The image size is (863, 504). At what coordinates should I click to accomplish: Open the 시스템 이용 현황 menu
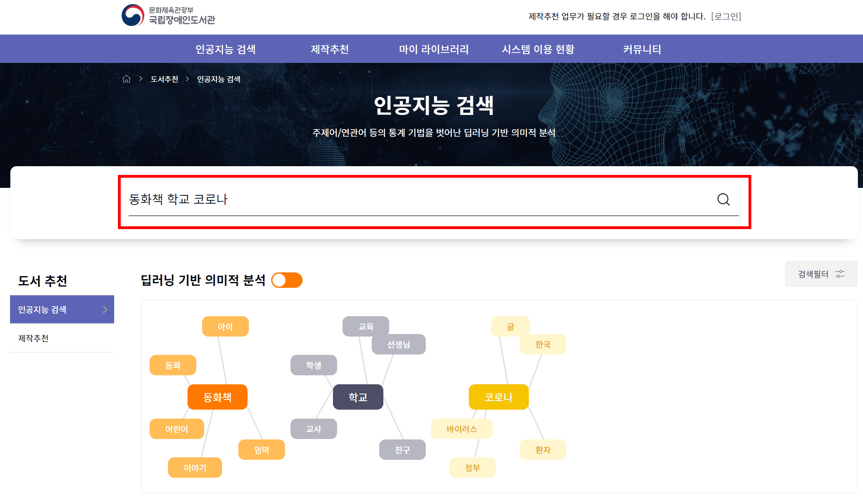tap(538, 49)
